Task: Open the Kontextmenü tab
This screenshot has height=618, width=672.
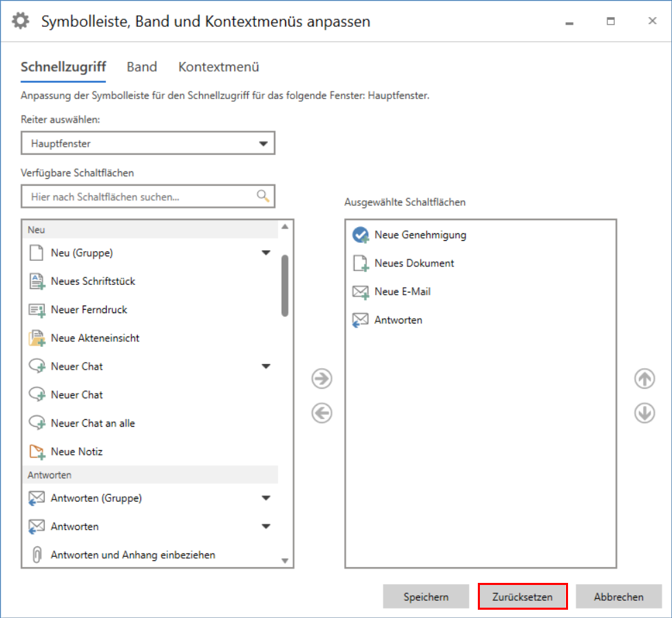Action: [x=218, y=67]
